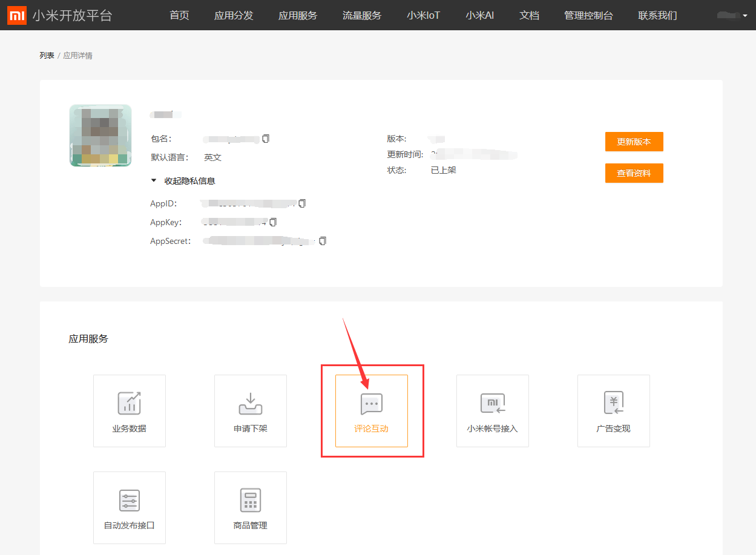Image resolution: width=756 pixels, height=555 pixels.
Task: Click the Xiaomi MI logo icon
Action: point(16,15)
